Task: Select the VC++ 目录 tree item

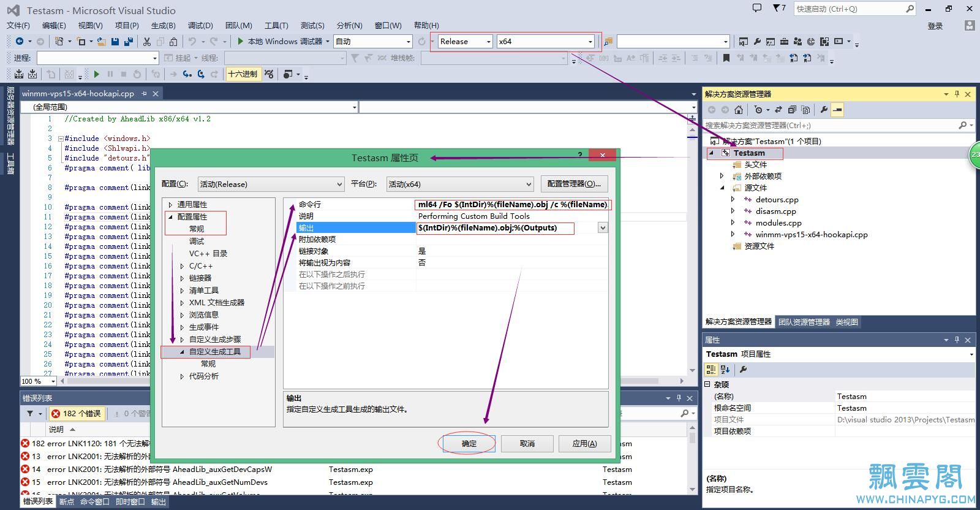Action: (208, 254)
